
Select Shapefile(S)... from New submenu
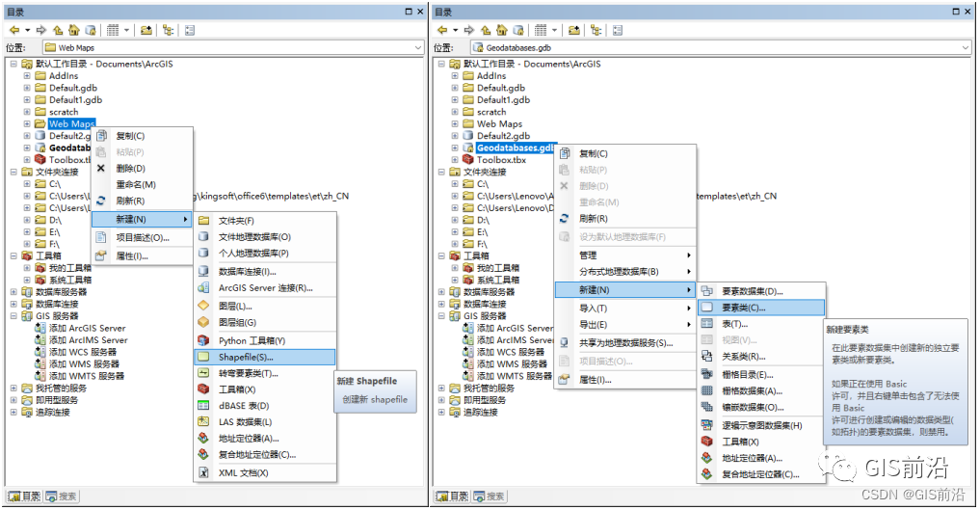[x=265, y=357]
